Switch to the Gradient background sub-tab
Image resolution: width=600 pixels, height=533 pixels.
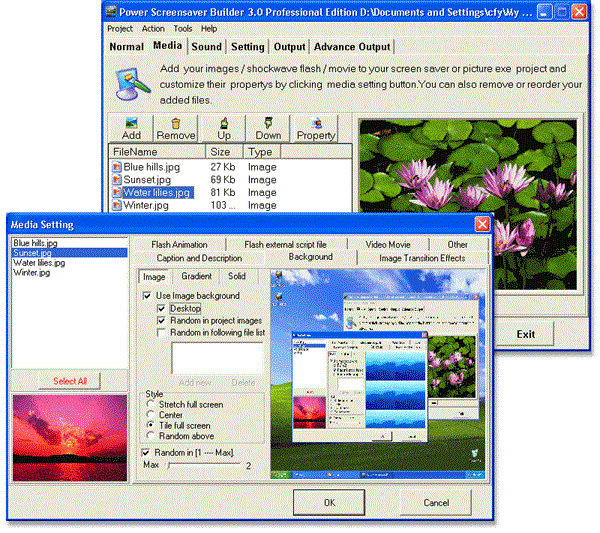coord(196,276)
